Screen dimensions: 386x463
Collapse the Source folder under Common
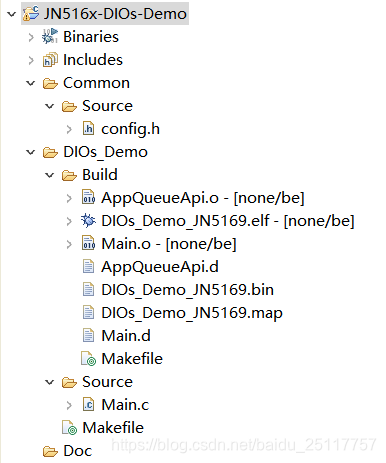[x=50, y=106]
